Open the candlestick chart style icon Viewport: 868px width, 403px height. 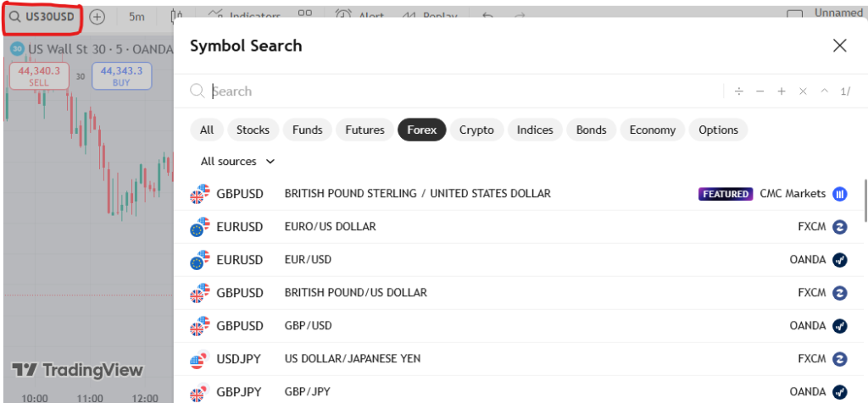177,17
